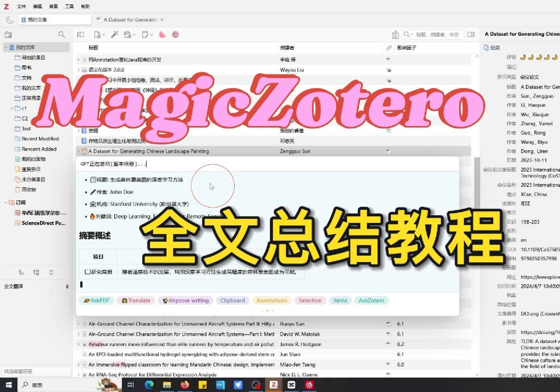
Task: Select the 回收站 trash collection
Action: point(29,189)
